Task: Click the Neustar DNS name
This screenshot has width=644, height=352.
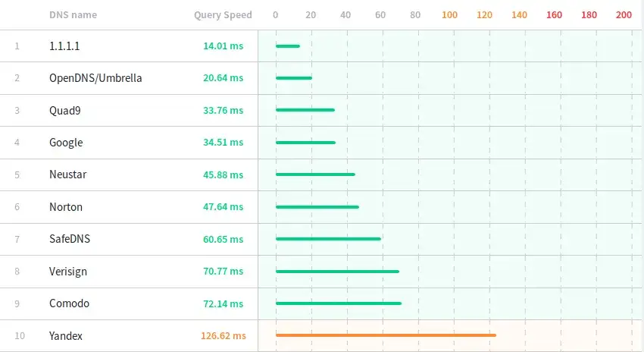Action: (x=68, y=175)
